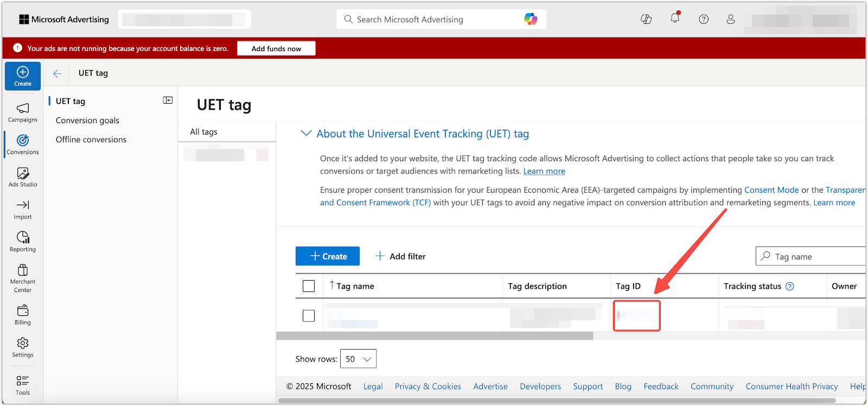Open Learn more link after remarketing lists
The height and width of the screenshot is (406, 868).
point(544,171)
